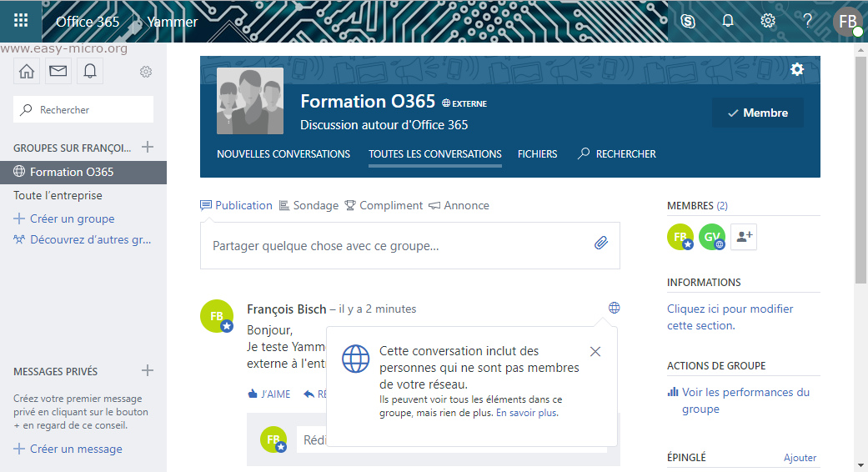The width and height of the screenshot is (868, 472).
Task: Click the add member icon
Action: point(744,237)
